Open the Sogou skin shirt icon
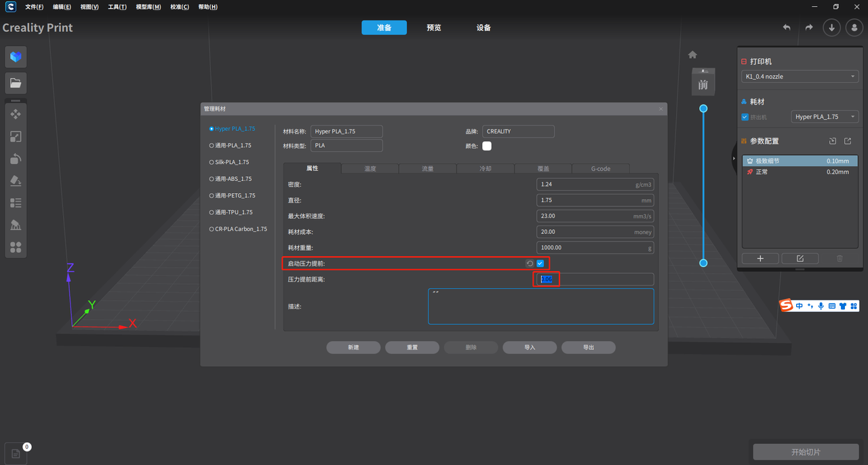 (x=843, y=306)
